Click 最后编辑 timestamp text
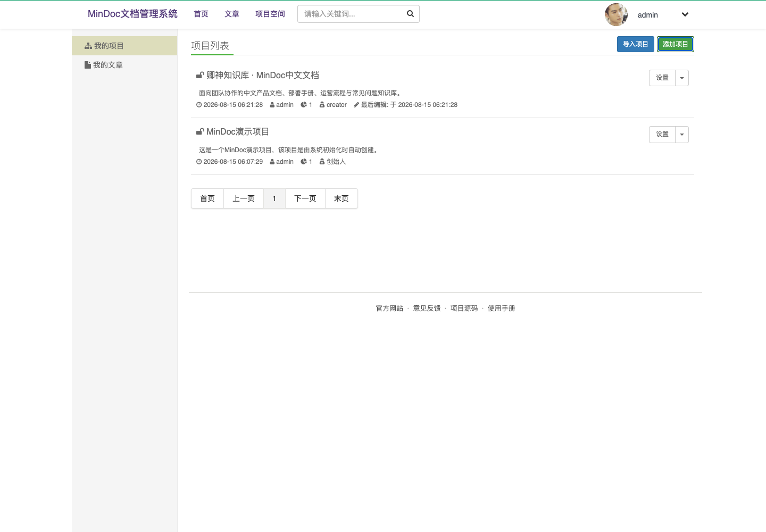 click(x=410, y=105)
